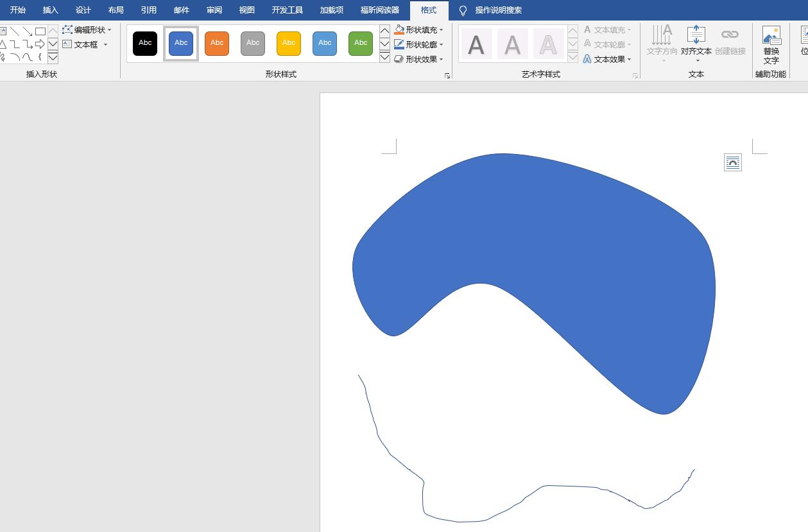Open Text Effects (文本效果) glowing A
This screenshot has height=532, width=808.
pos(587,59)
